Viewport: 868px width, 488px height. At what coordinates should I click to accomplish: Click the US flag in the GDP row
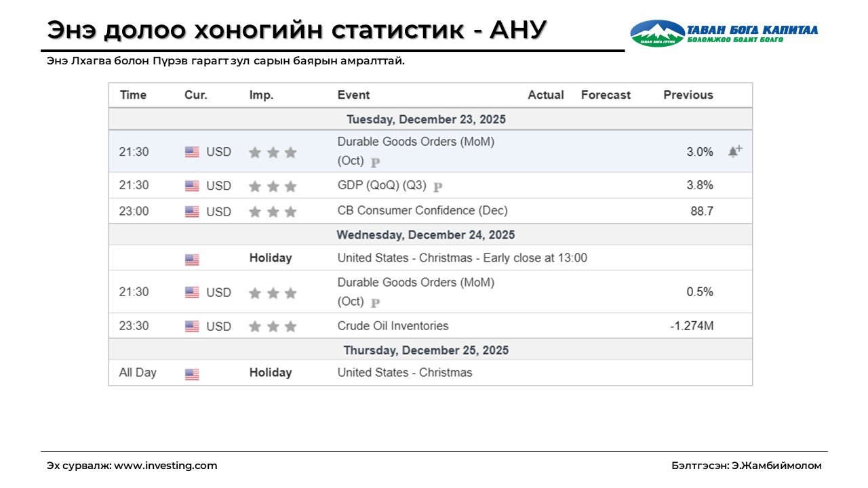[192, 186]
